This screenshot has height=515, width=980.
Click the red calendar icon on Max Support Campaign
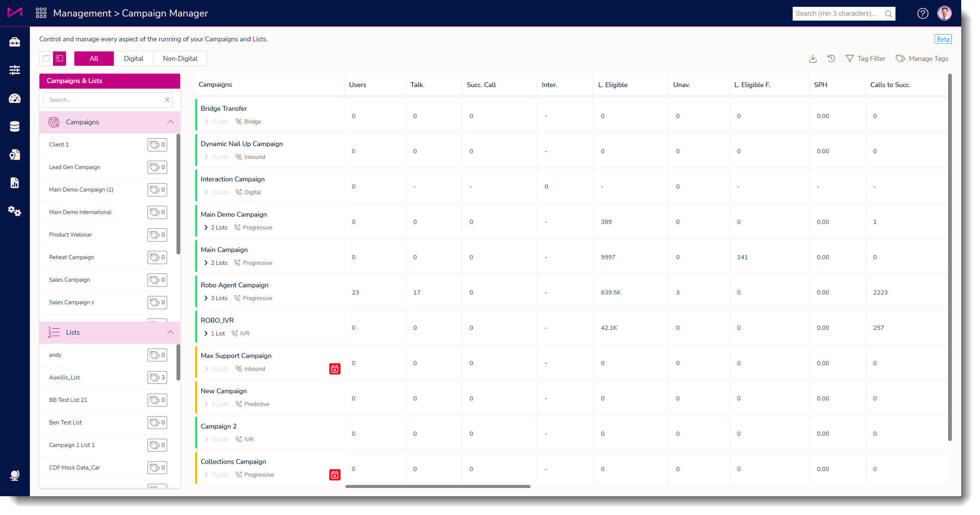click(335, 369)
